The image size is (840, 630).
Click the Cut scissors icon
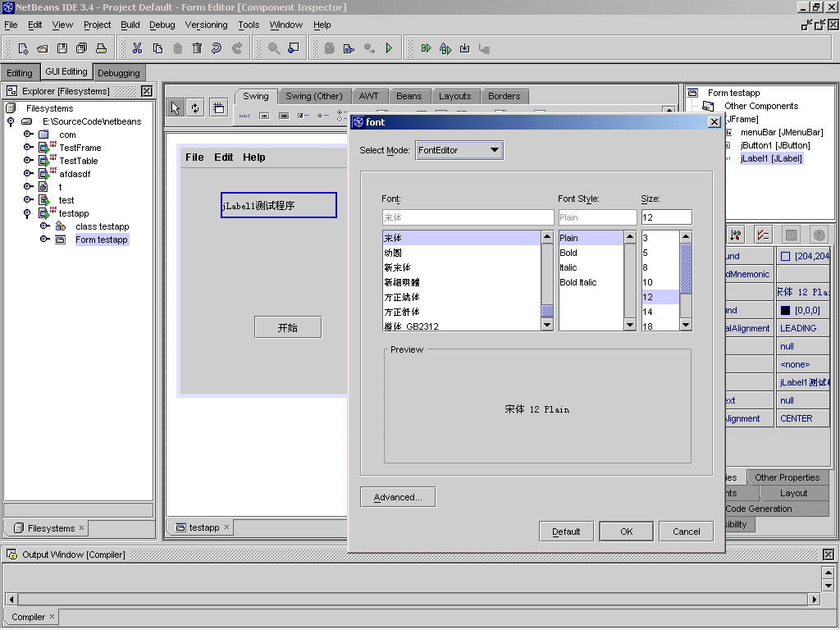pyautogui.click(x=138, y=48)
